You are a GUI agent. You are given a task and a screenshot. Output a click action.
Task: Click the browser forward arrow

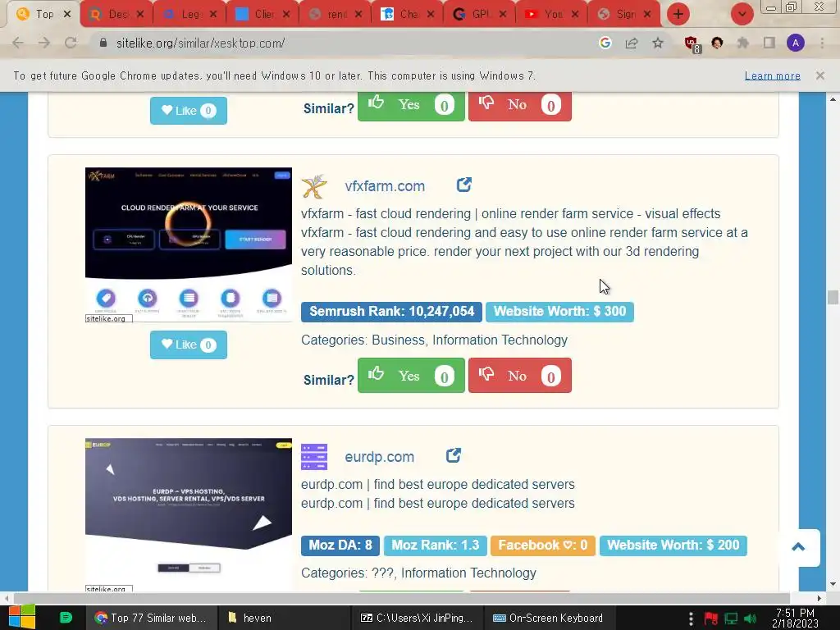pyautogui.click(x=44, y=43)
